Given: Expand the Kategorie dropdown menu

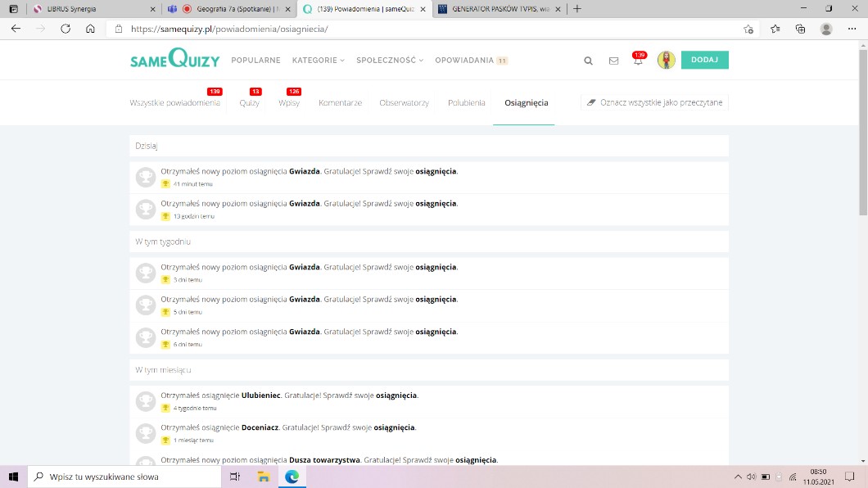Looking at the screenshot, I should click(x=318, y=61).
